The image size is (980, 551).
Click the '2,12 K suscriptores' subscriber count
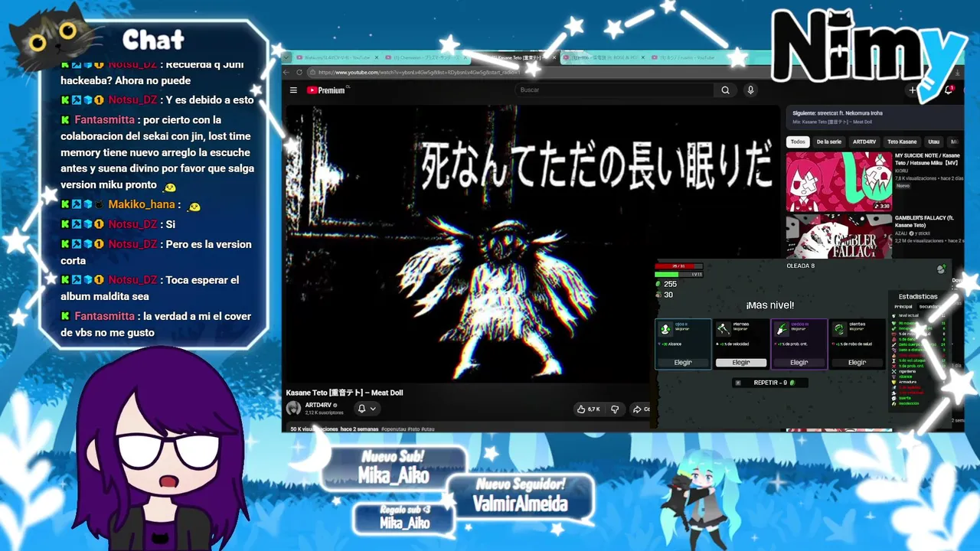pos(325,412)
